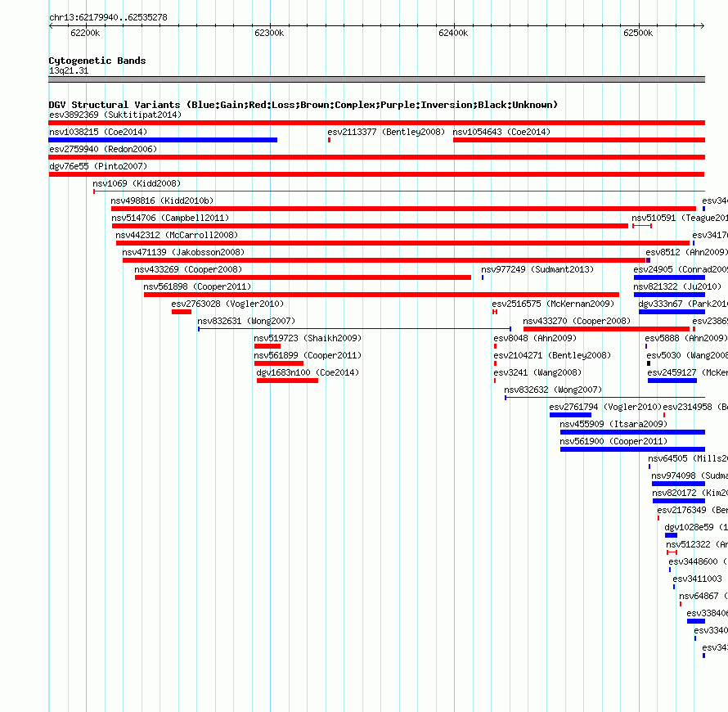Select esv2459127 variant label
The width and height of the screenshot is (728, 712).
[688, 372]
